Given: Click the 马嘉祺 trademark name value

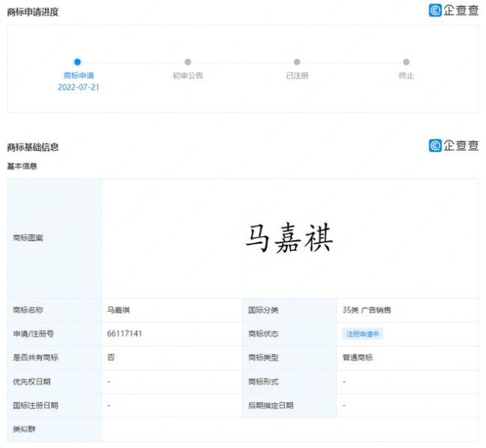Looking at the screenshot, I should 119,310.
